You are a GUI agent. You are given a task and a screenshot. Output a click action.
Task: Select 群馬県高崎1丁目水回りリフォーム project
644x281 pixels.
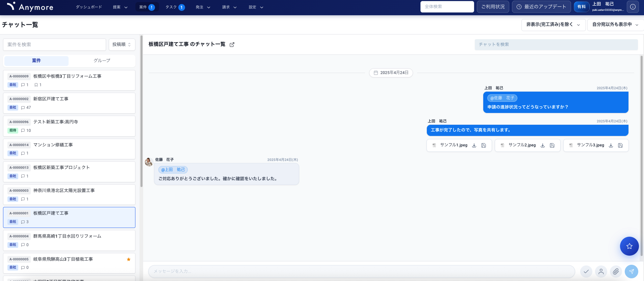69,240
